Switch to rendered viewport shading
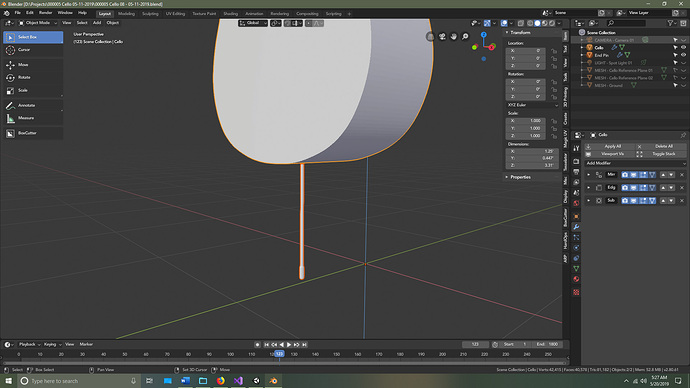Screen dimensions: 690x388 (x=552, y=23)
